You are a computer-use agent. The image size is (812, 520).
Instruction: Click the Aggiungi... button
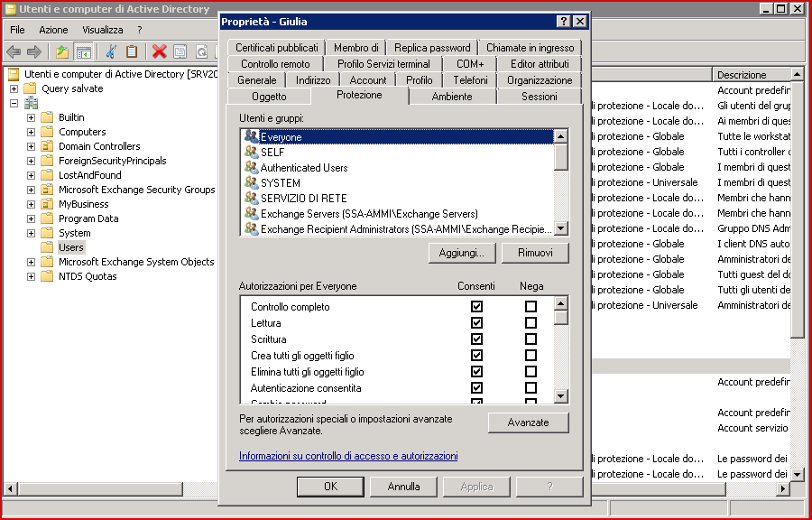[461, 253]
